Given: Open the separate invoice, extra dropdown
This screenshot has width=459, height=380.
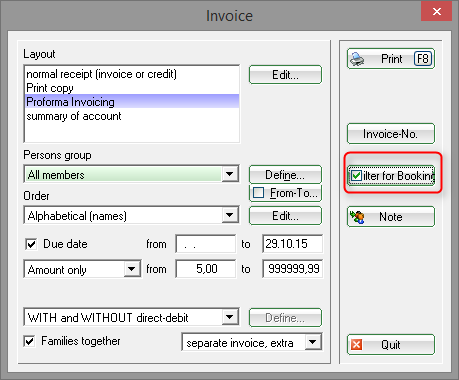Looking at the screenshot, I should [313, 342].
